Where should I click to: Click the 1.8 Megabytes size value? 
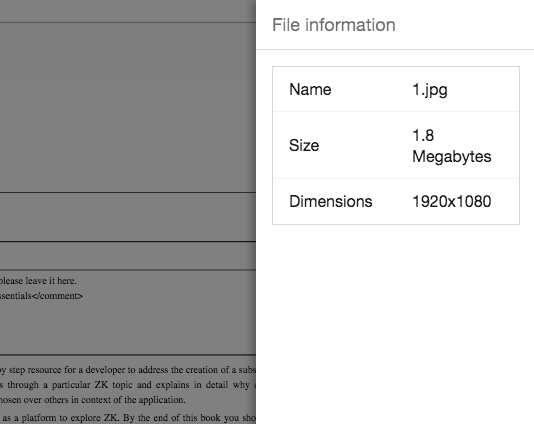452,146
